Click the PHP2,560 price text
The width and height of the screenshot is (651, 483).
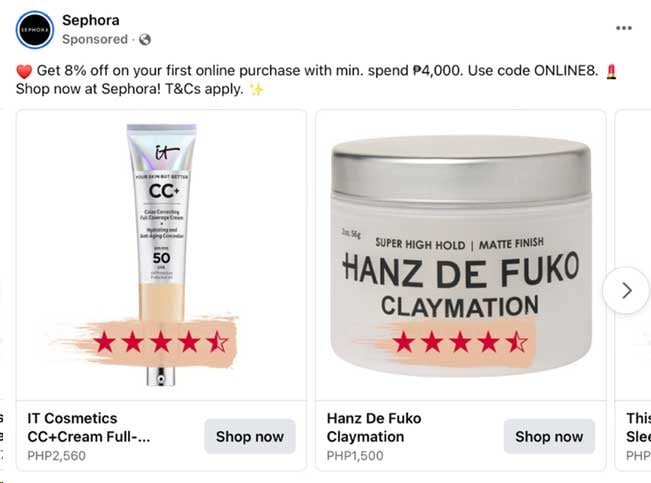[x=57, y=456]
